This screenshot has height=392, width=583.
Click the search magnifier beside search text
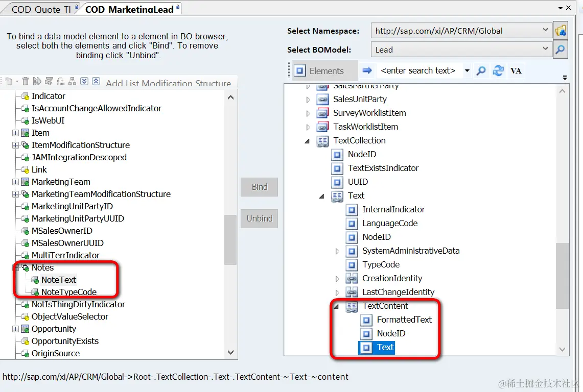tap(481, 70)
